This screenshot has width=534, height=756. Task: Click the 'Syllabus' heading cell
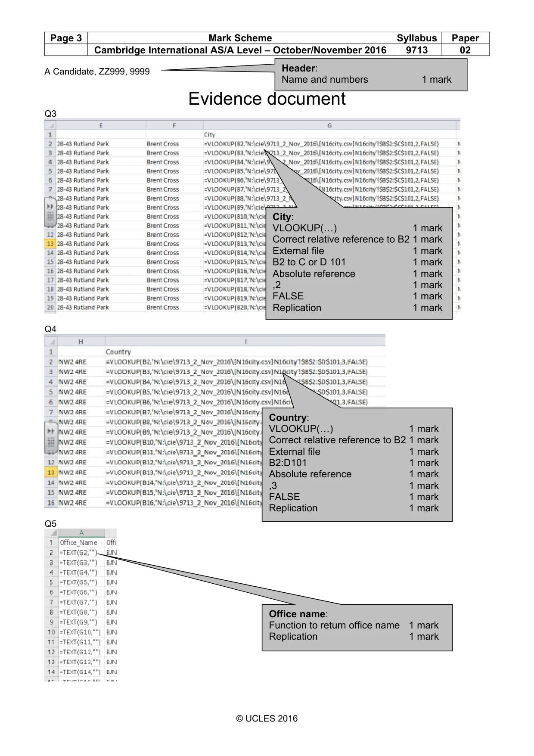(417, 38)
